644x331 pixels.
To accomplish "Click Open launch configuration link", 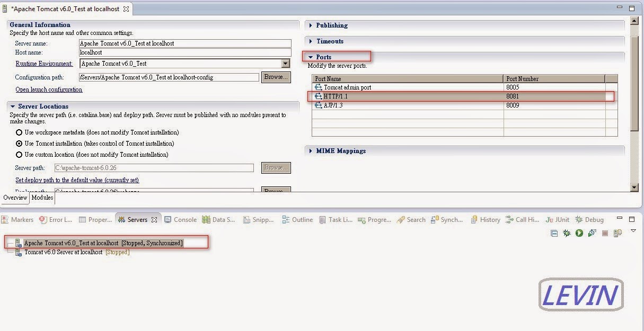I will (x=49, y=90).
